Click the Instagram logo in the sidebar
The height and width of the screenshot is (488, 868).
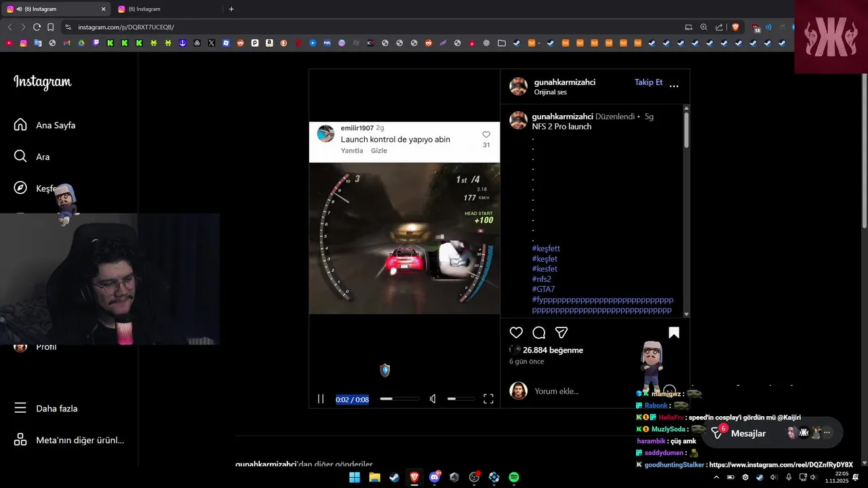tap(43, 82)
